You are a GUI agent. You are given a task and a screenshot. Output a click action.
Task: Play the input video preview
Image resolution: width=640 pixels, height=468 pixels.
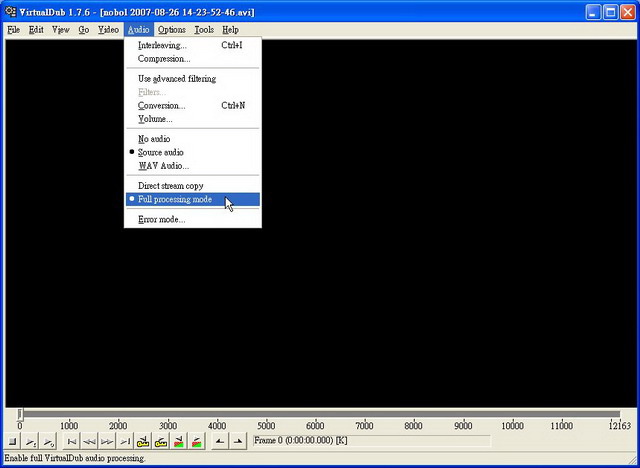coord(31,441)
